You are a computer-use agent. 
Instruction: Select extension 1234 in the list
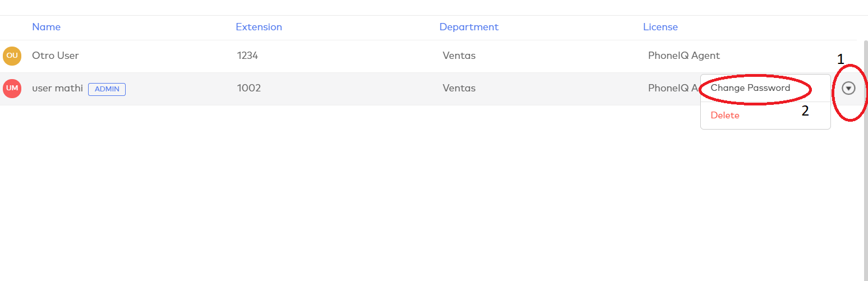(247, 56)
